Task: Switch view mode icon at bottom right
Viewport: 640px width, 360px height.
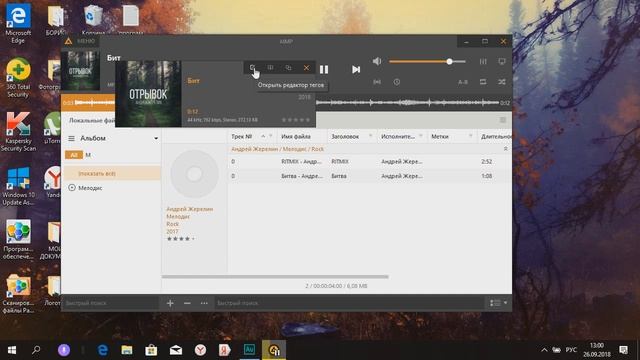Action: click(495, 303)
